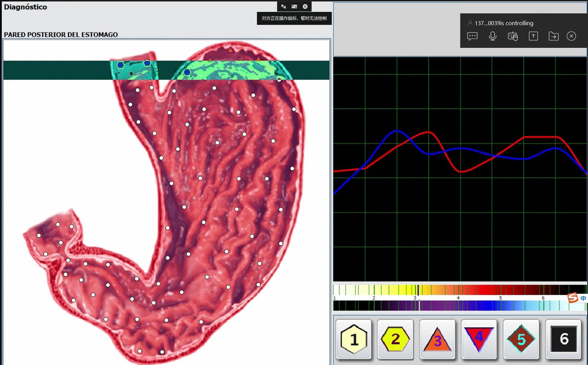Click the file transfer folder icon

click(x=553, y=36)
